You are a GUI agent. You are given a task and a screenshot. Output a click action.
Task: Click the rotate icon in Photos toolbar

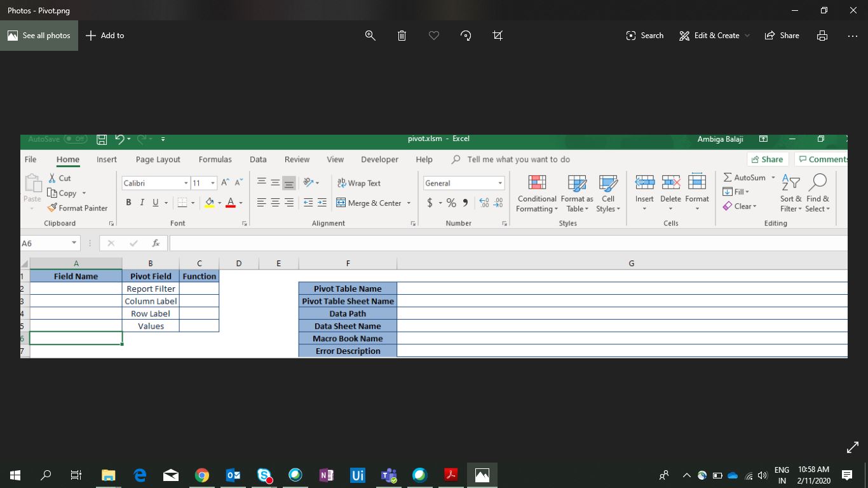(x=466, y=36)
